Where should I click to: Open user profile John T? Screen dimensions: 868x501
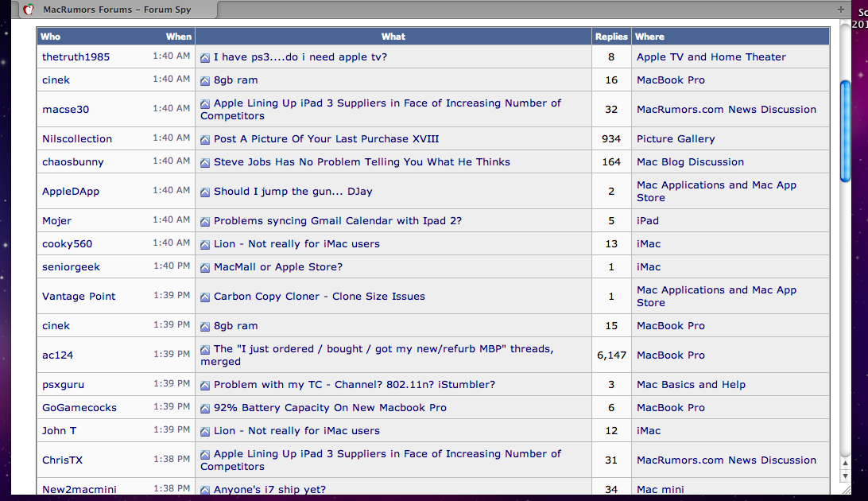[x=60, y=431]
